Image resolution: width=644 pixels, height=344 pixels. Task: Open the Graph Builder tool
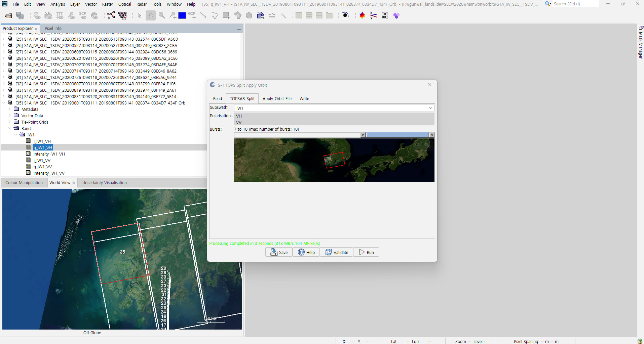click(111, 16)
